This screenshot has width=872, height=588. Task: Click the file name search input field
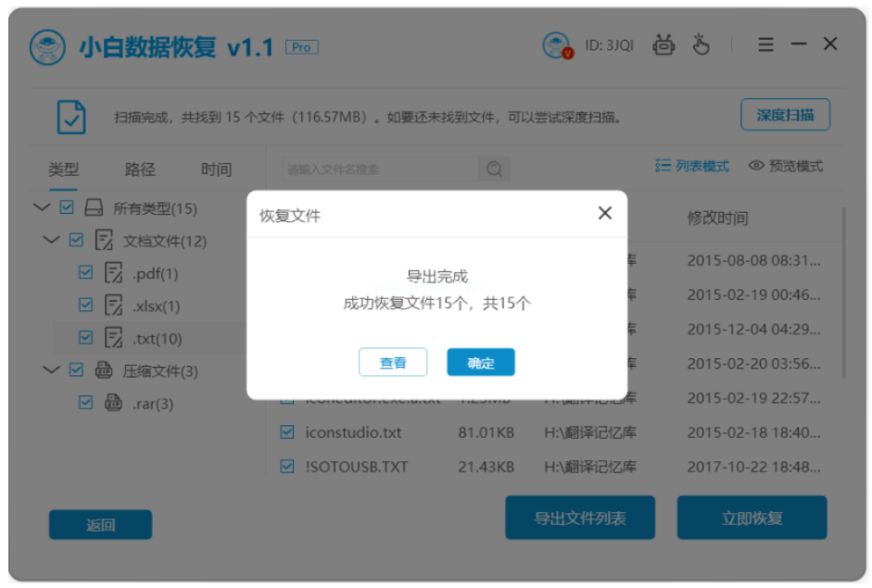pyautogui.click(x=380, y=169)
